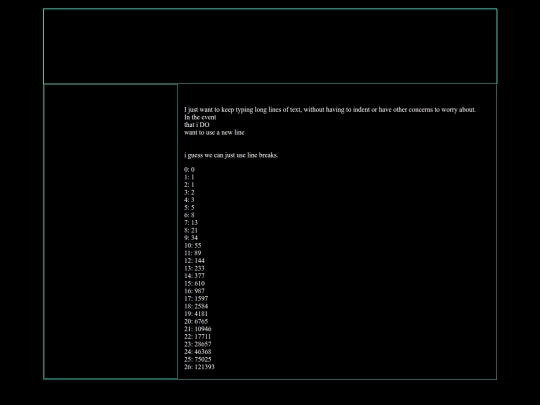Select the row '0: 0'
Screen dimensions: 540x405
pyautogui.click(x=189, y=169)
